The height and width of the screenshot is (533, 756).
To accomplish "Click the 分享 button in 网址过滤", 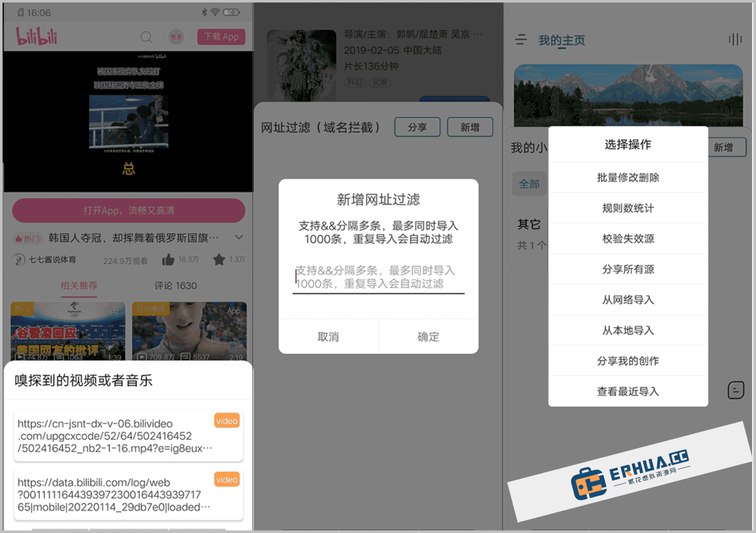I will coord(417,127).
